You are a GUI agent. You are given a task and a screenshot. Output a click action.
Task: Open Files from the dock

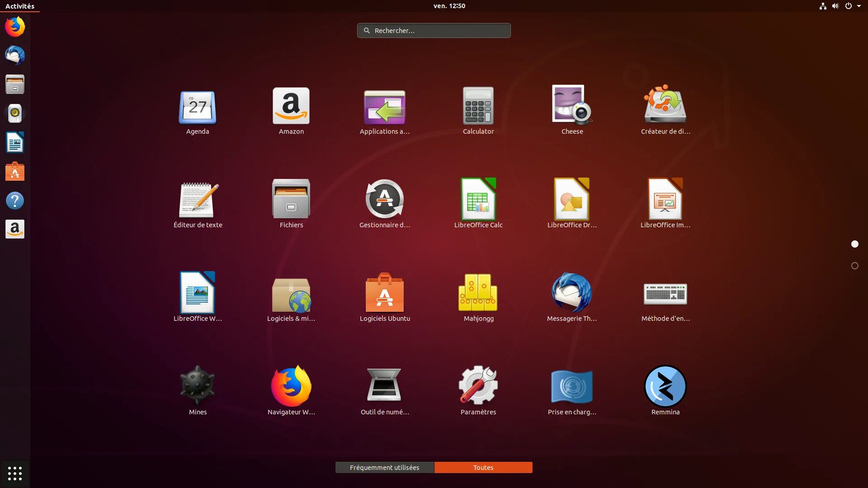point(15,84)
